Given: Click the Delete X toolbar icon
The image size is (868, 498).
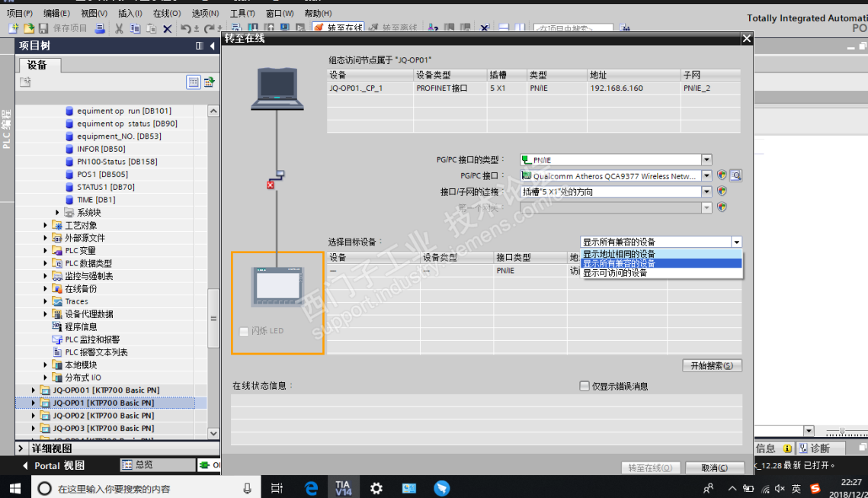Looking at the screenshot, I should pos(167,29).
